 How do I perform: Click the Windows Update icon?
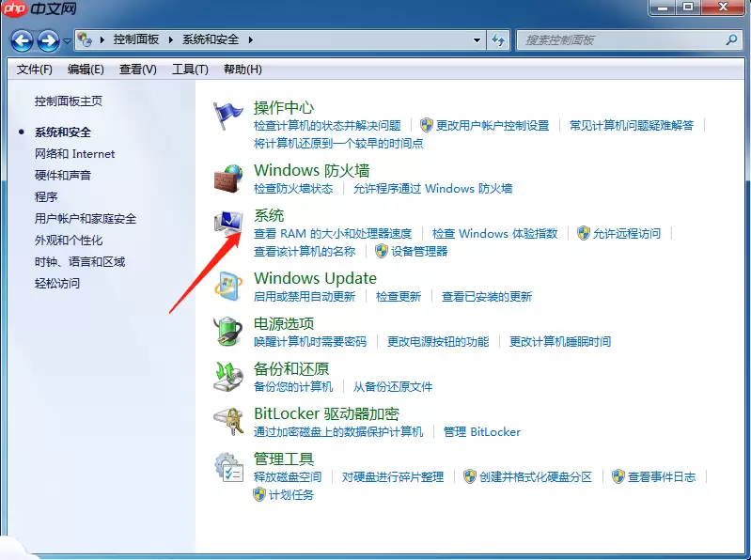click(x=228, y=286)
